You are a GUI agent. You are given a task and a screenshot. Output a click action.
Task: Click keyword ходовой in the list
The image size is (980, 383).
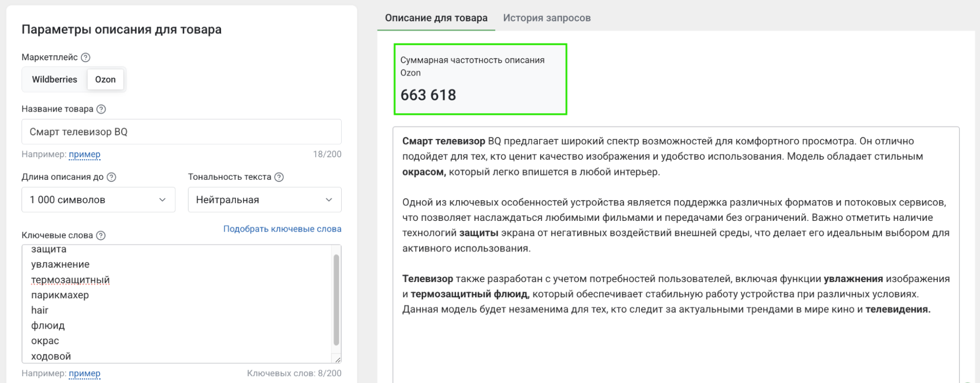coord(51,357)
